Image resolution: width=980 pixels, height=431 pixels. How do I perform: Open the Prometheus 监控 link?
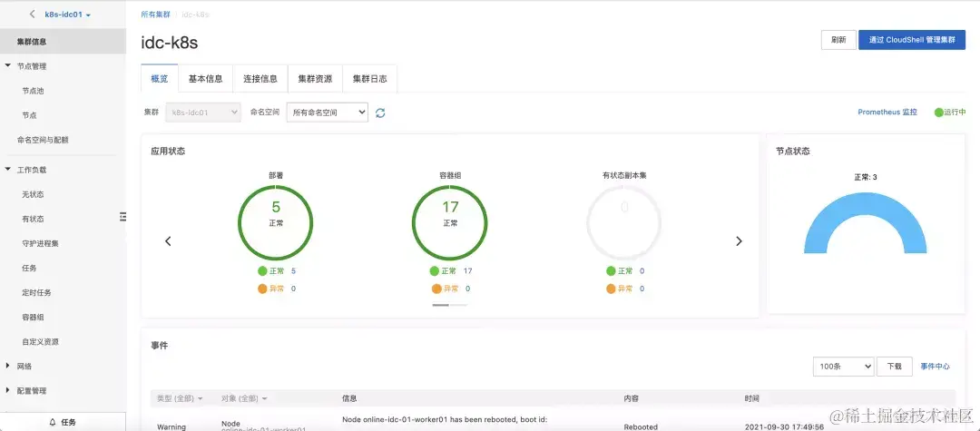[x=887, y=113]
